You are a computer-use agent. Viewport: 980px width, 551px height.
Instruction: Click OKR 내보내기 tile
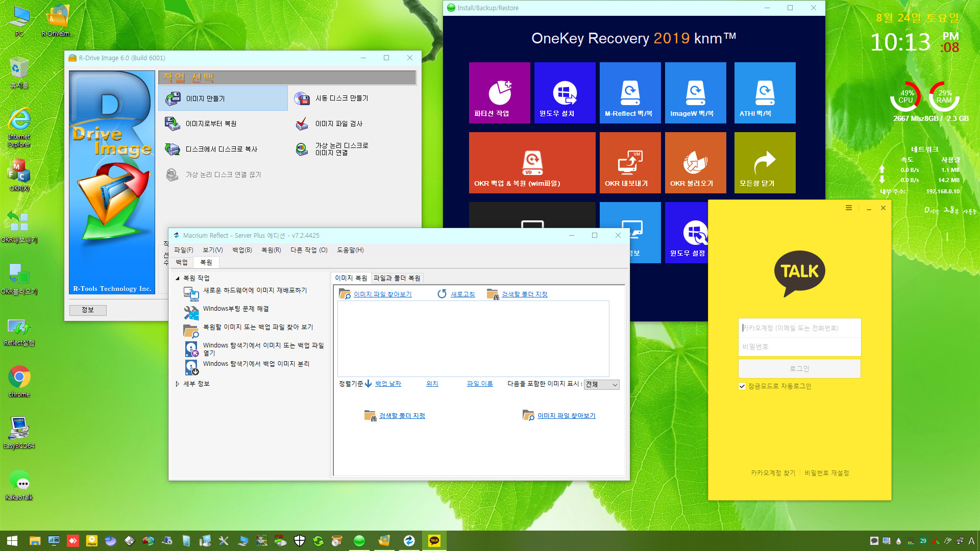(x=630, y=163)
